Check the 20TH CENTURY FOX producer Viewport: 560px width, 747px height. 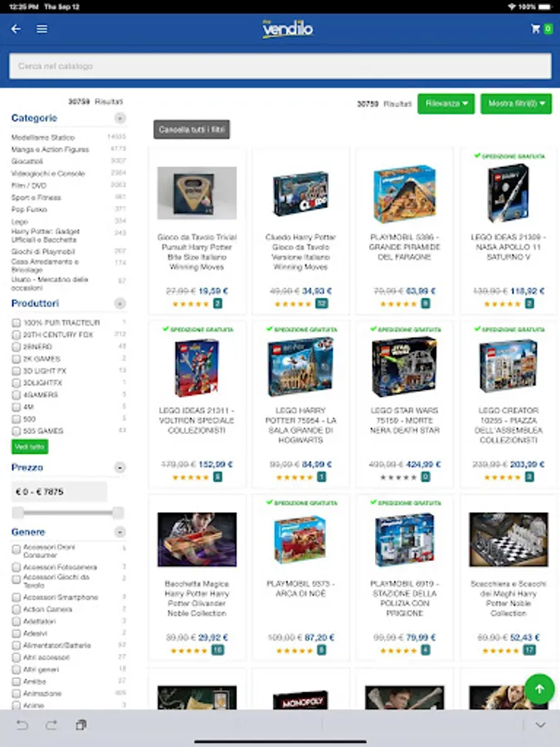pos(17,335)
